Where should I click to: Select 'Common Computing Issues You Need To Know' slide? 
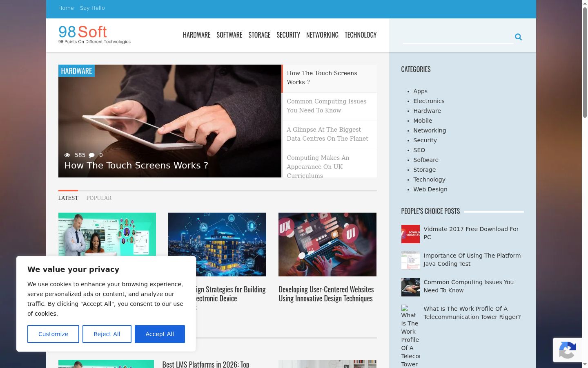coord(330,106)
